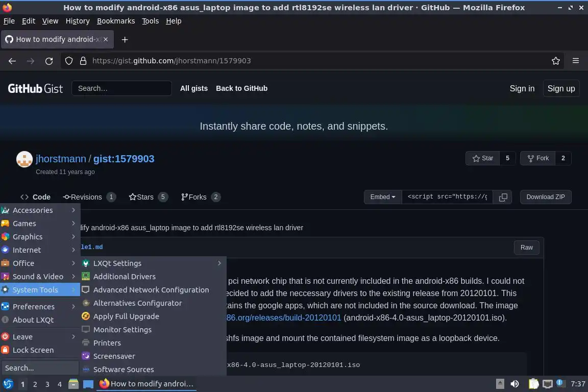
Task: Reload the current page
Action: point(49,61)
